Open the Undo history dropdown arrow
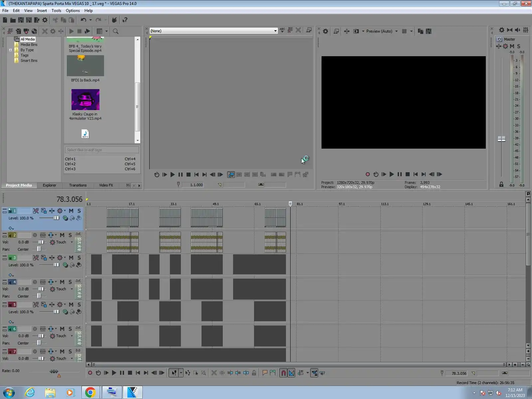Viewport: 532px width, 399px height. [x=90, y=20]
